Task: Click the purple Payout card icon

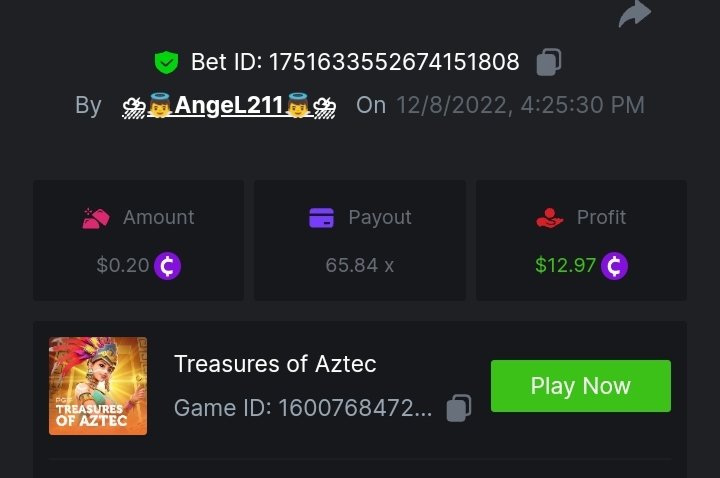Action: [x=321, y=218]
